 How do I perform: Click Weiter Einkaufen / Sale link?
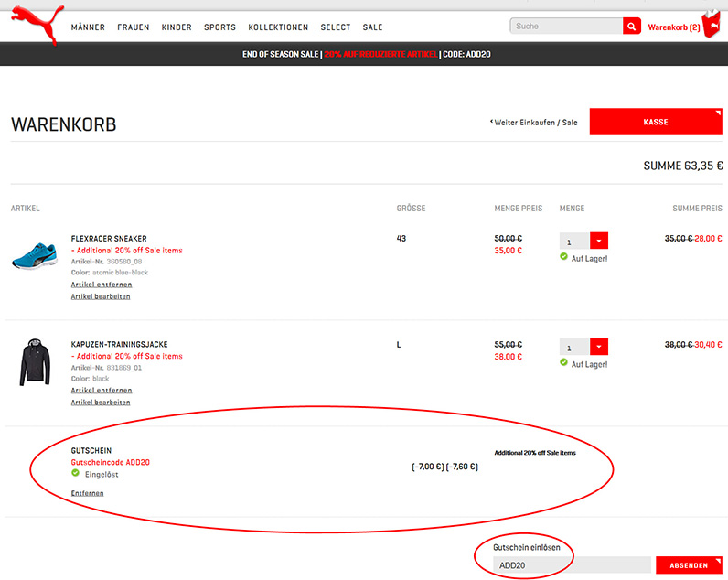534,123
